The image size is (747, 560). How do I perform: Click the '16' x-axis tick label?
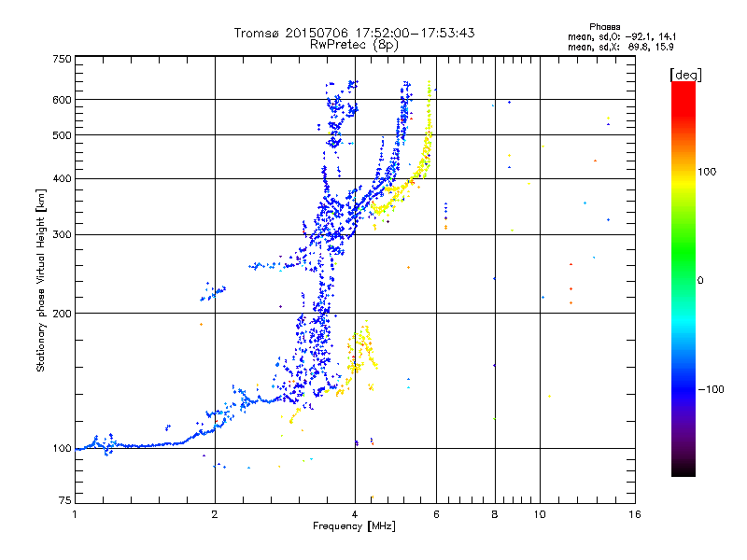[x=635, y=514]
